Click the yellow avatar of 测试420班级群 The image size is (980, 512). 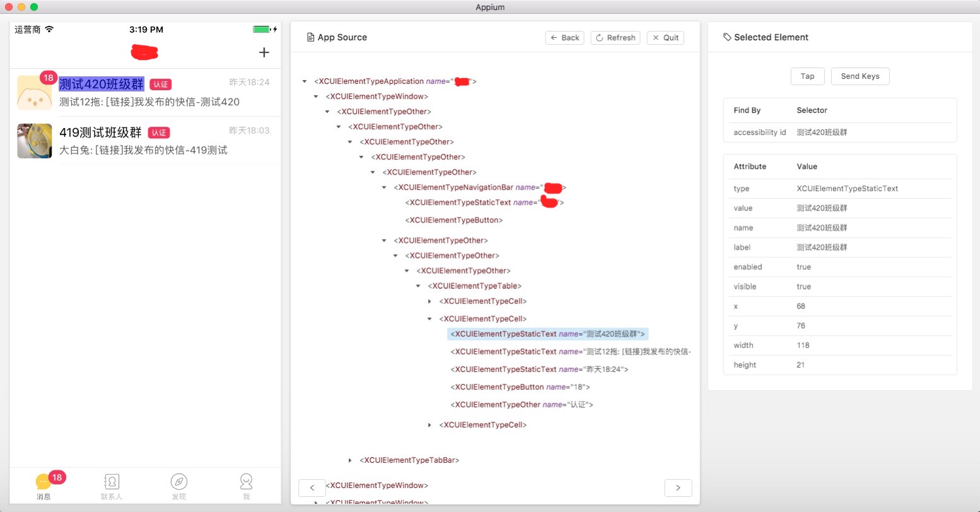pyautogui.click(x=35, y=93)
